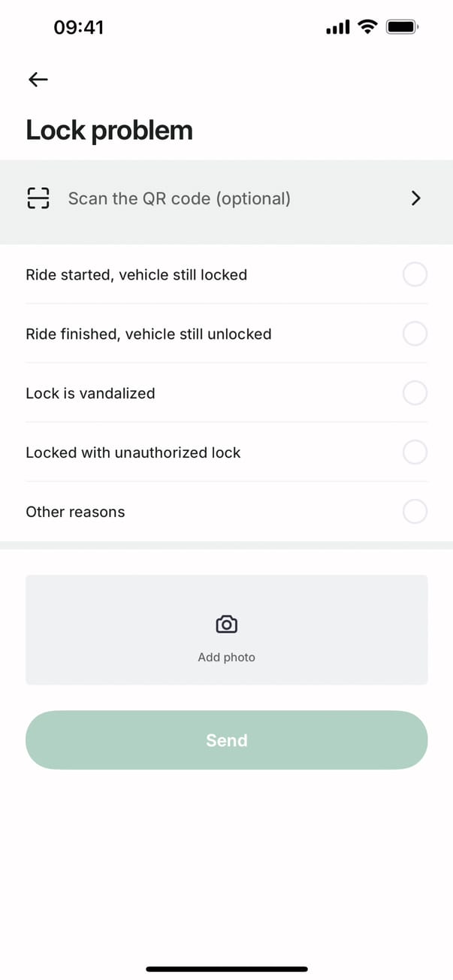
Task: Select radio for Ride started, vehicle still locked
Action: [415, 274]
